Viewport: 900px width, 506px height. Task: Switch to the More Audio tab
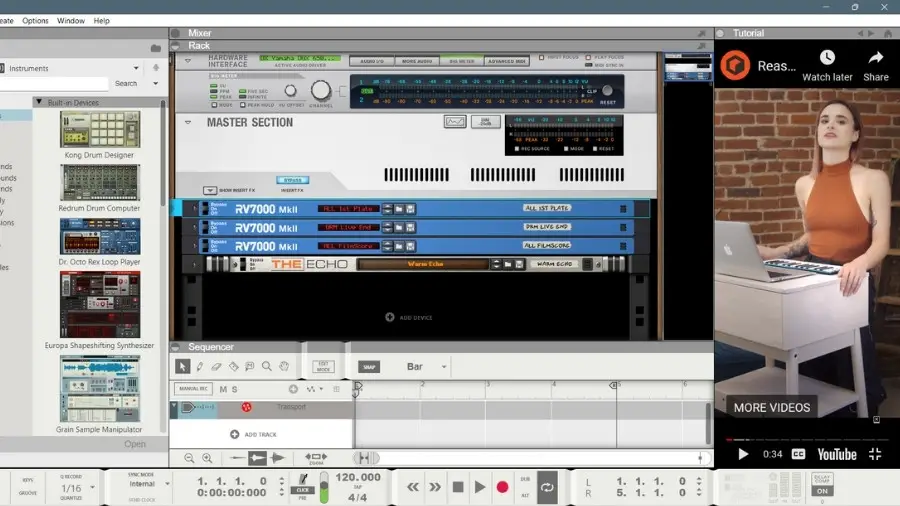tap(417, 61)
